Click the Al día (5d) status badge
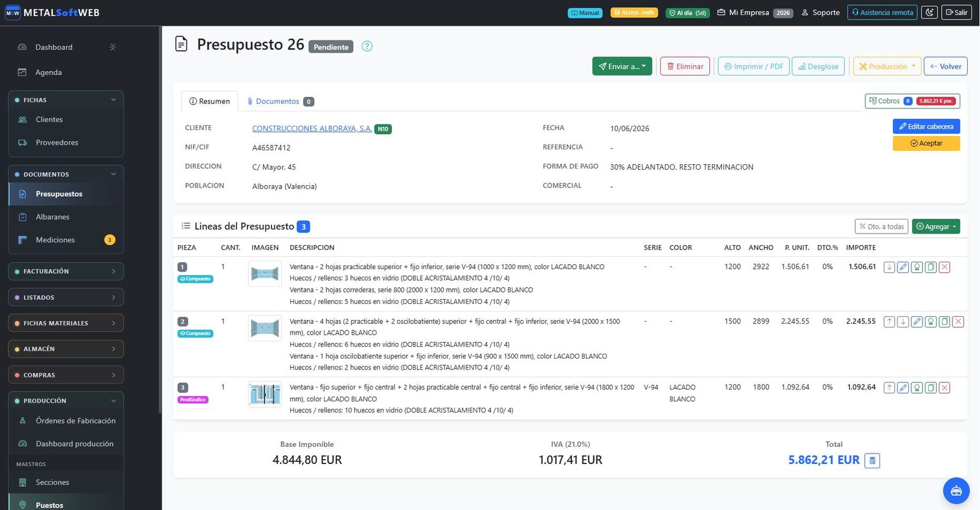Viewport: 980px width, 510px height. (687, 13)
